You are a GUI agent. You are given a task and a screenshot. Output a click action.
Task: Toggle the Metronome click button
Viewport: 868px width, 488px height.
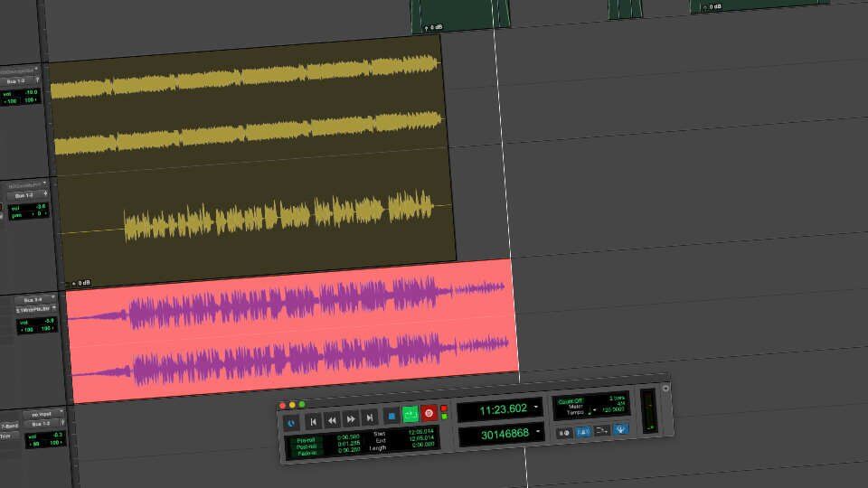coord(583,432)
